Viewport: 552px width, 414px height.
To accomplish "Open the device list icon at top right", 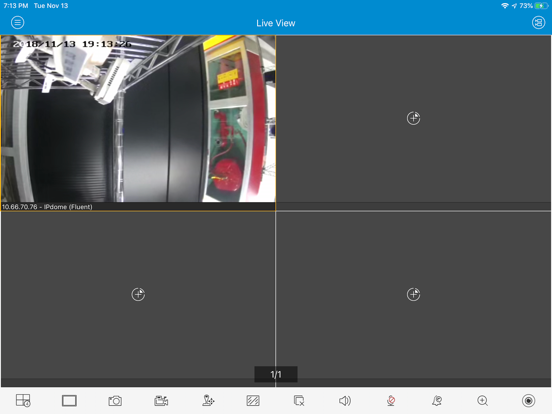I will click(x=538, y=23).
